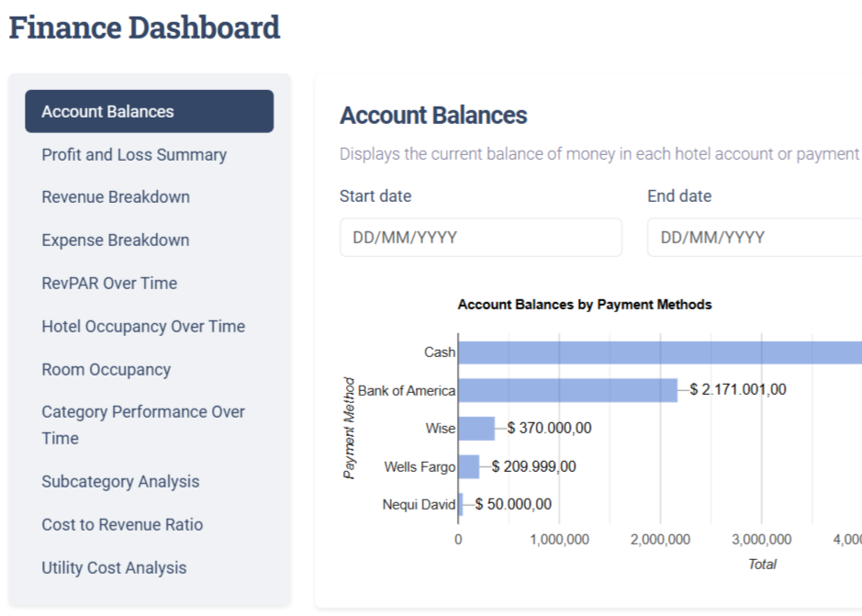Image resolution: width=862 pixels, height=616 pixels.
Task: Open the Profit and Loss Summary view
Action: pyautogui.click(x=133, y=154)
